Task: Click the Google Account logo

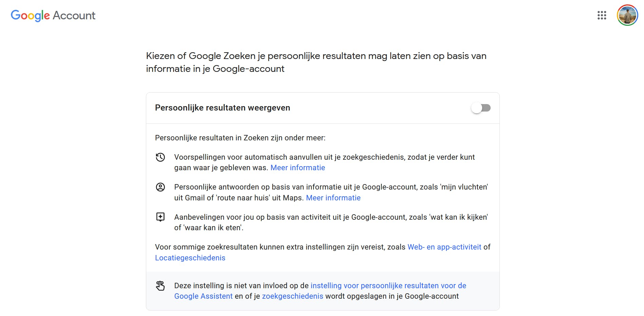Action: pos(53,15)
